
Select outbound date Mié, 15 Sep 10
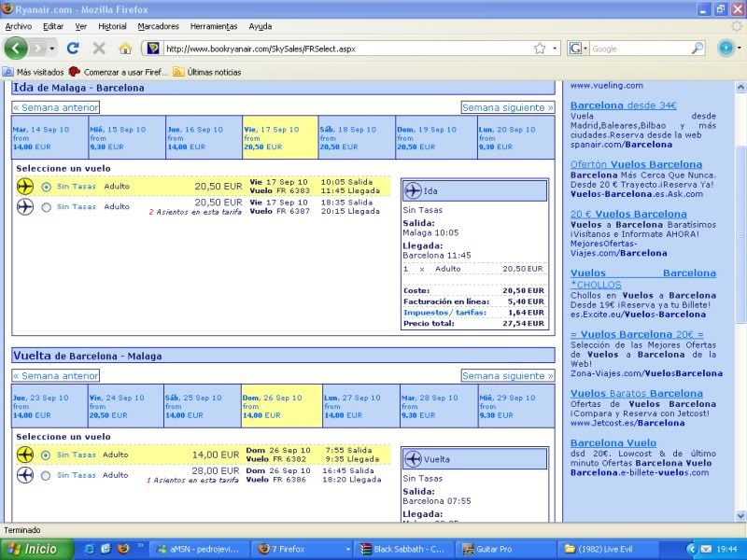coord(127,137)
